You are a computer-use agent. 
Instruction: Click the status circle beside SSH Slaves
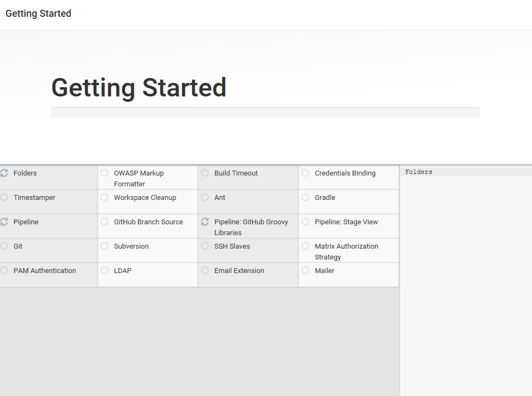[205, 246]
